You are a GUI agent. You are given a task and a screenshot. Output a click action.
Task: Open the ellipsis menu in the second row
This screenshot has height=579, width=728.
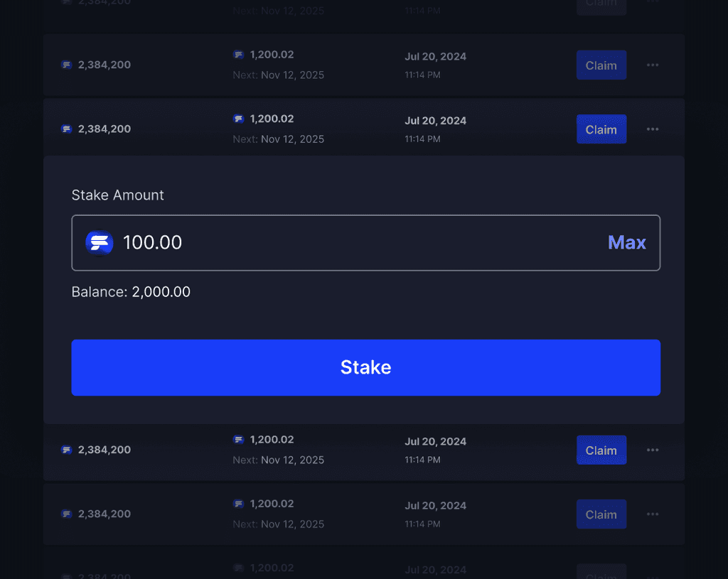pyautogui.click(x=653, y=65)
